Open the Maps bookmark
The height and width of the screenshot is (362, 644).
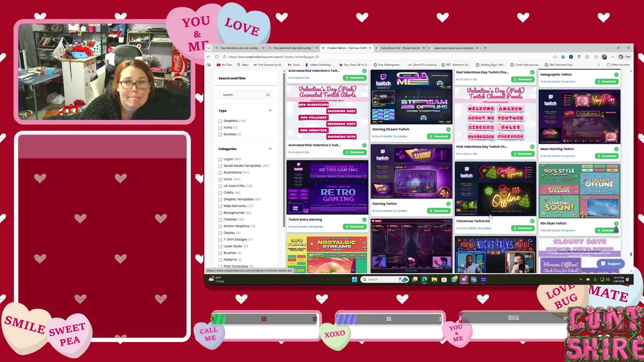pos(243,65)
